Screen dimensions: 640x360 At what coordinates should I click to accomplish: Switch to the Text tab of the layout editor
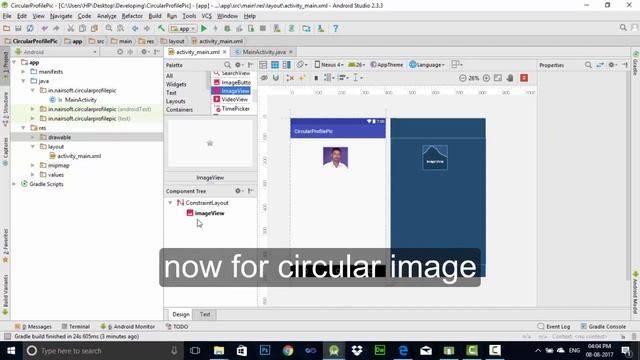coord(205,314)
